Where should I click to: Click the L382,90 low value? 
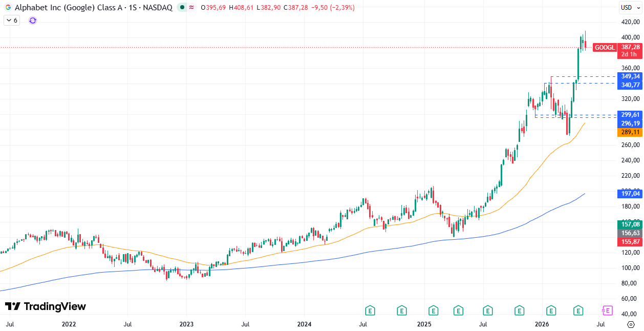pos(268,8)
